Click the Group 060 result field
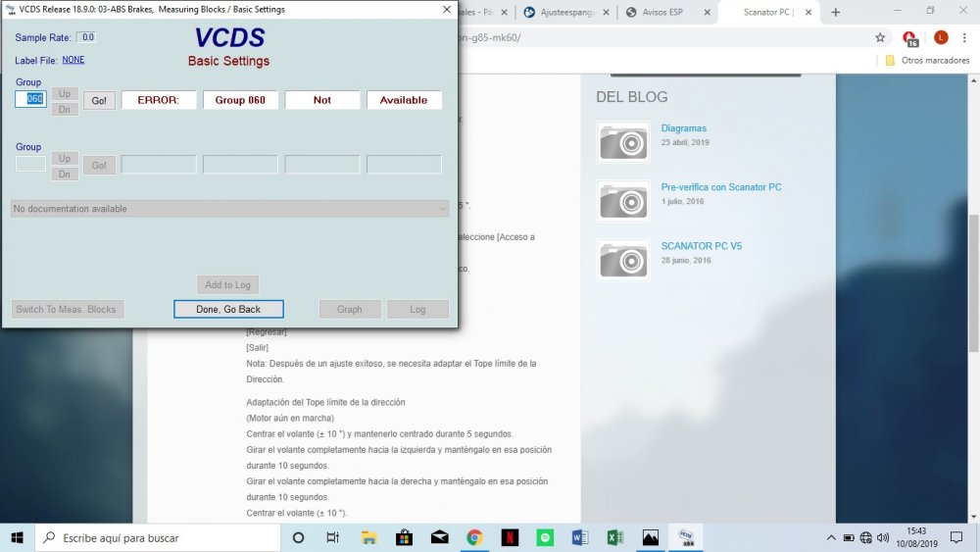The image size is (980, 552). tap(241, 100)
